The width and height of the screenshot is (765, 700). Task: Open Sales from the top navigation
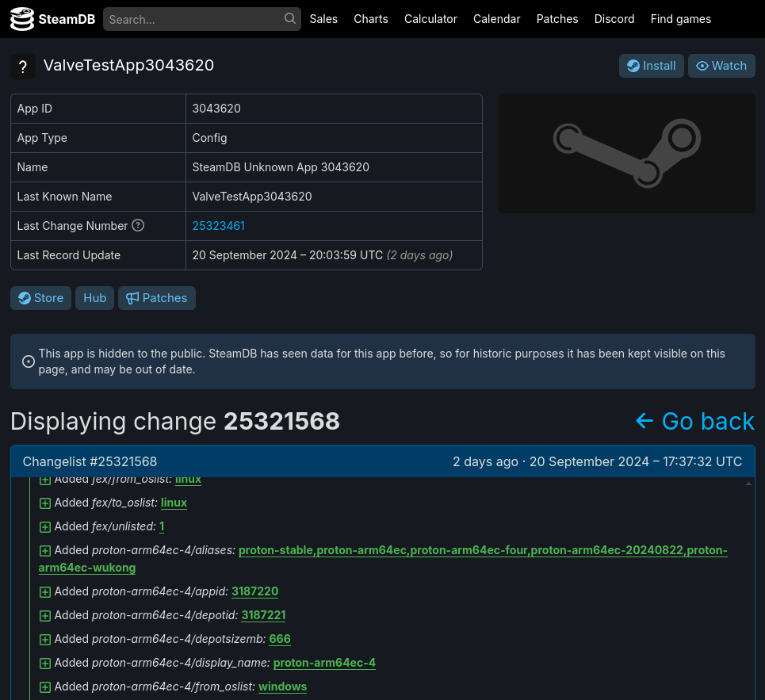coord(323,18)
